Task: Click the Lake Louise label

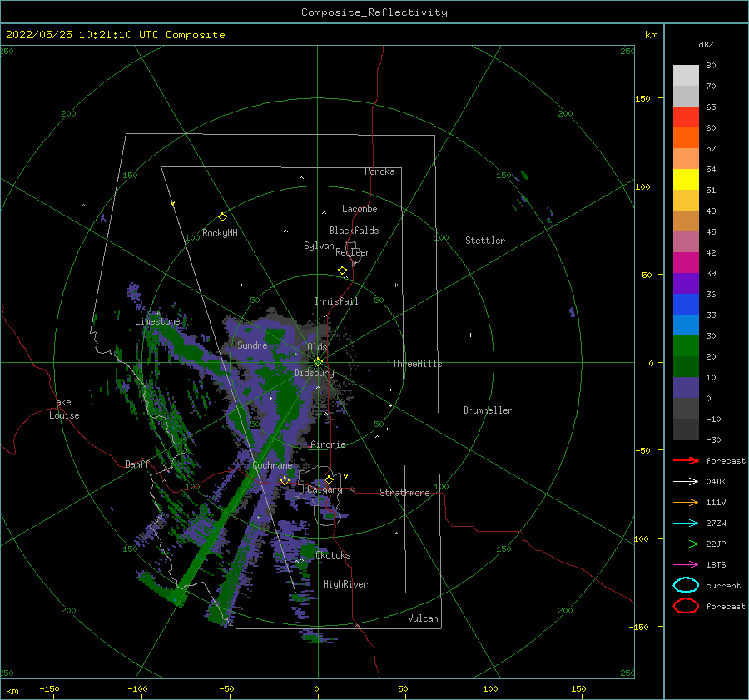Action: pos(64,409)
